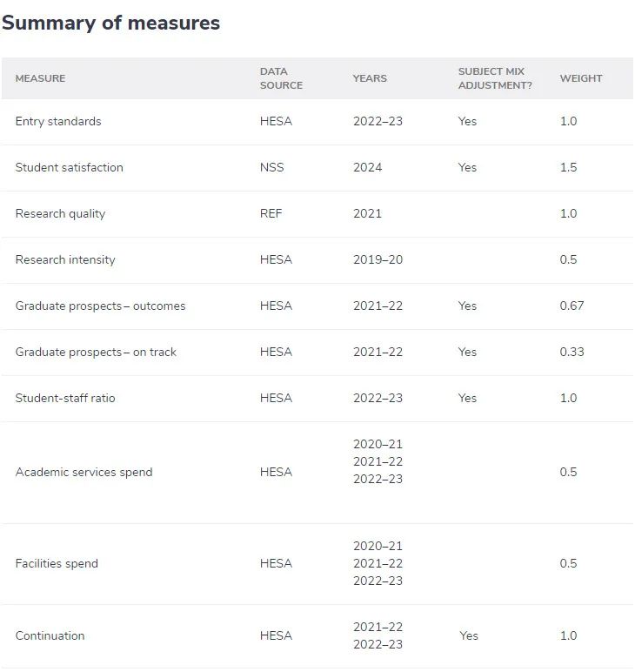Viewport: 635px width, 672px height.
Task: Click the REF data source cell
Action: tap(271, 214)
